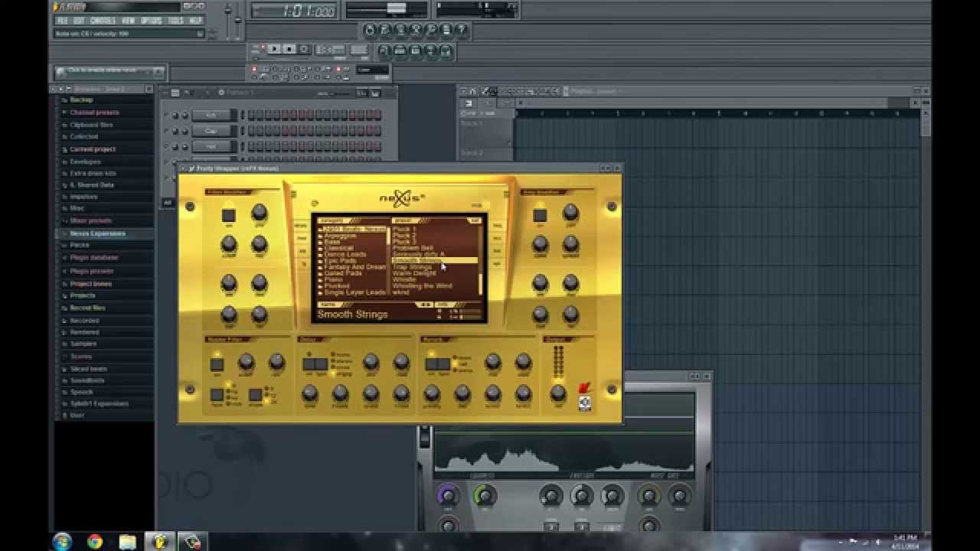
Task: Toggle the browser via shortcut icon
Action: (430, 51)
